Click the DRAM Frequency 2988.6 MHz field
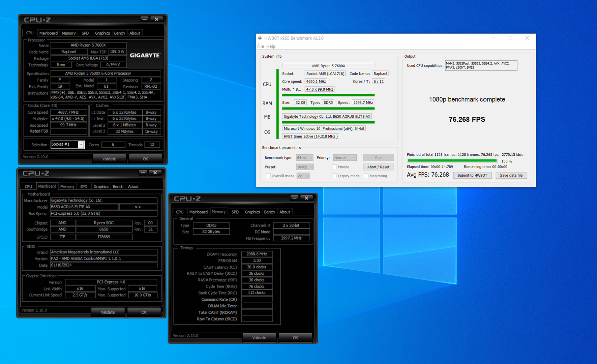The image size is (597, 364). pyautogui.click(x=257, y=254)
